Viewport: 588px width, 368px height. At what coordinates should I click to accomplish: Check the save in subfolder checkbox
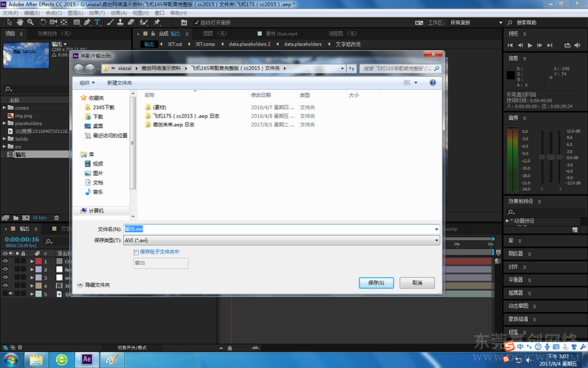pyautogui.click(x=136, y=252)
